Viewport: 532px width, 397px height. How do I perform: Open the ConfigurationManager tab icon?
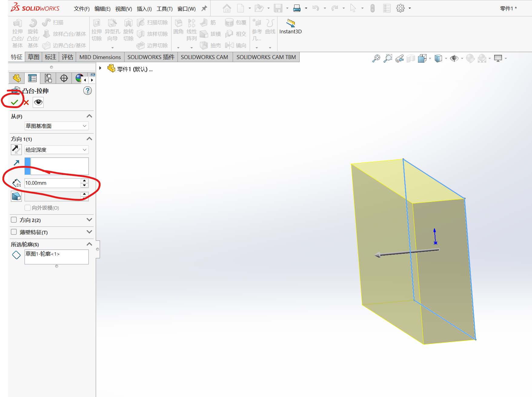coord(48,78)
